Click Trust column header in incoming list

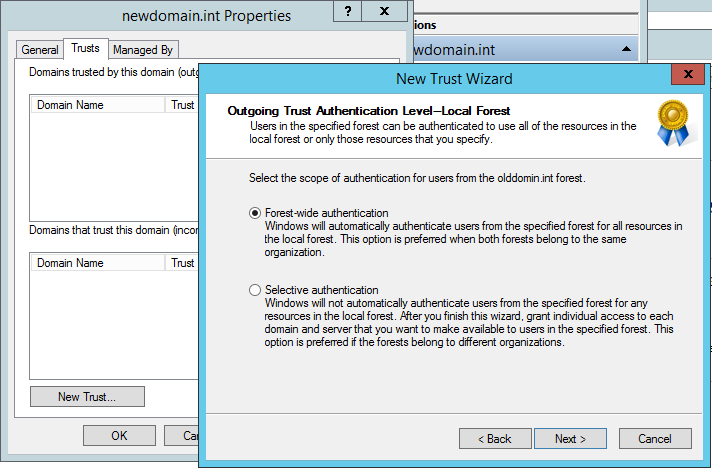182,263
